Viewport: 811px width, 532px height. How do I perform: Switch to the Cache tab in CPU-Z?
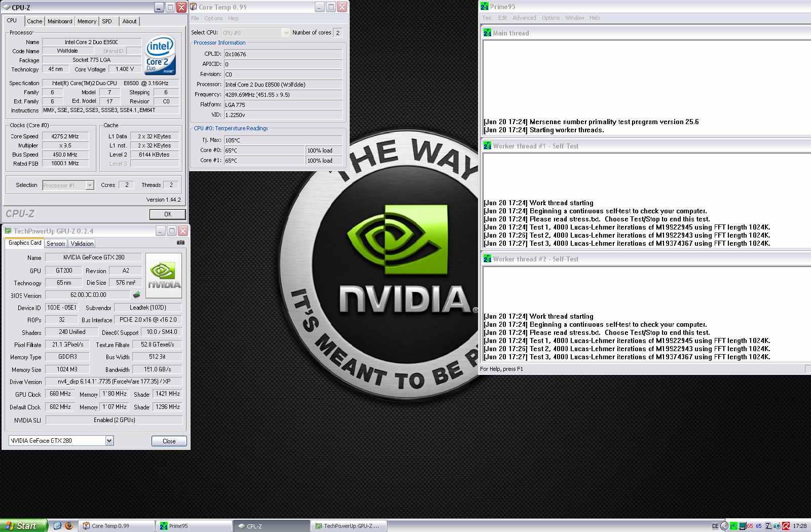pyautogui.click(x=34, y=21)
